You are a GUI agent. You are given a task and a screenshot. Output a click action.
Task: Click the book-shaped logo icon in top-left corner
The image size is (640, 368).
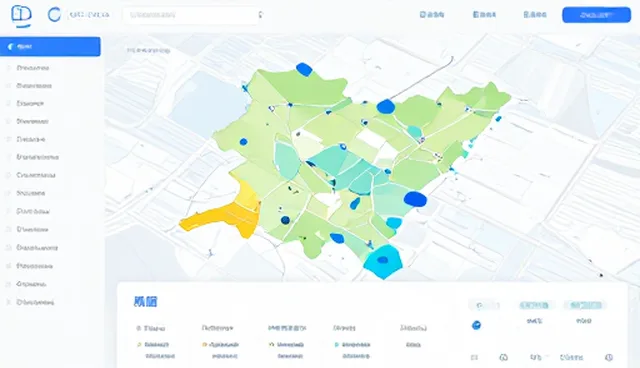[21, 16]
